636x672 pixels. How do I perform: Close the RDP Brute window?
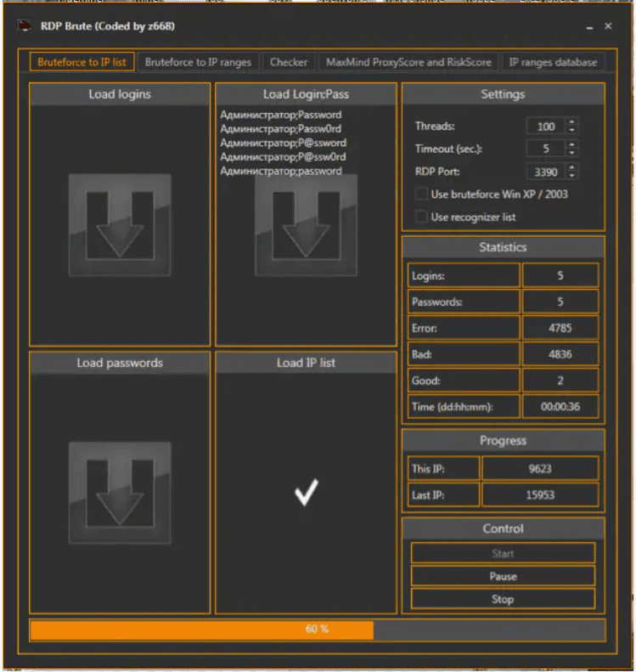[x=608, y=26]
